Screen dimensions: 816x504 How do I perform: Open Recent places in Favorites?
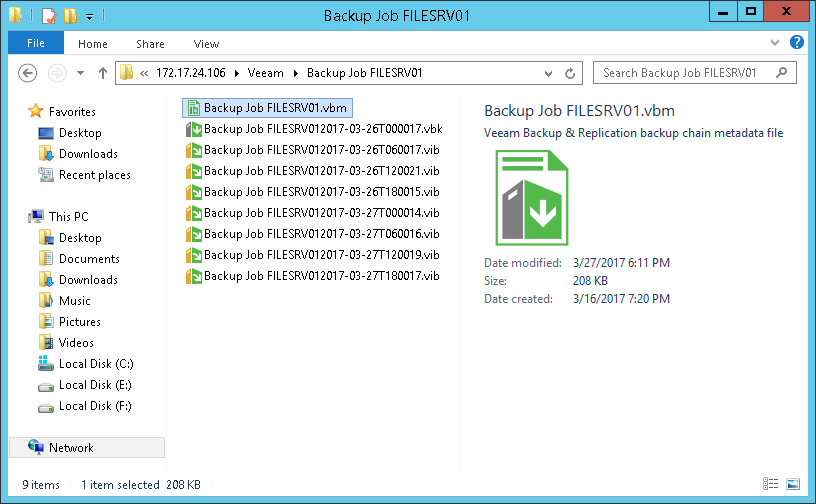click(x=94, y=175)
